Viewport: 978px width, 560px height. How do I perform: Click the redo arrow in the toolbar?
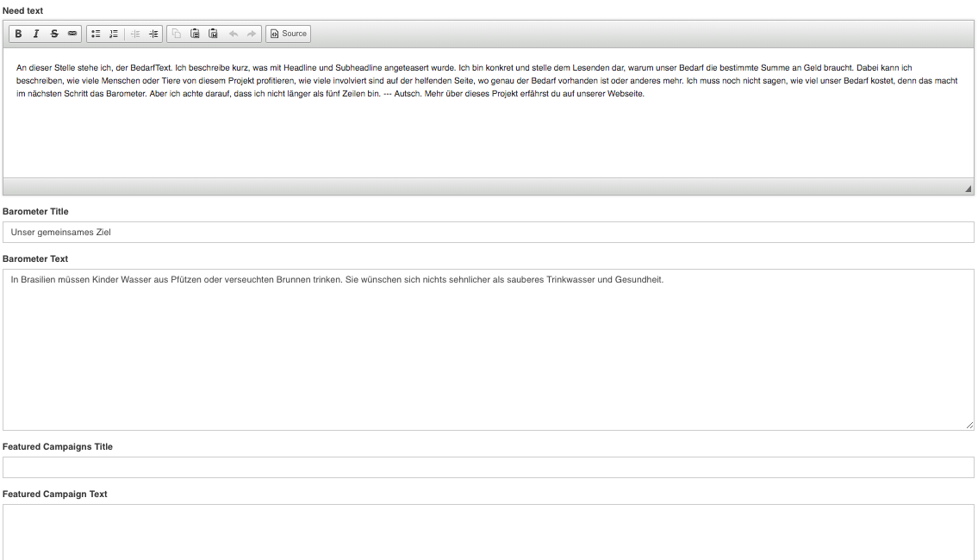[x=252, y=34]
